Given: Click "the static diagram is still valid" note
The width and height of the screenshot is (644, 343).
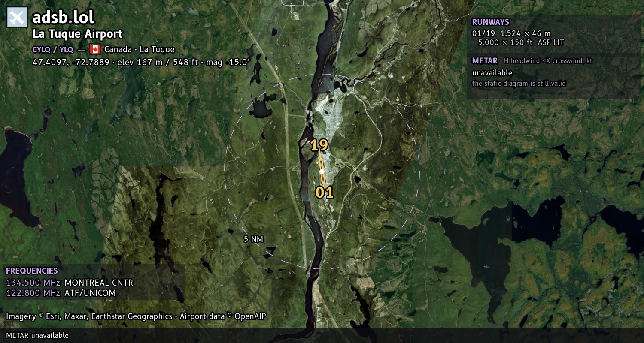Looking at the screenshot, I should tap(519, 84).
